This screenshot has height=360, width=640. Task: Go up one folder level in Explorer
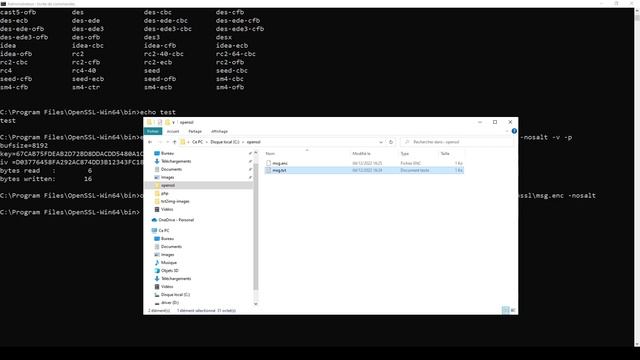pos(175,142)
